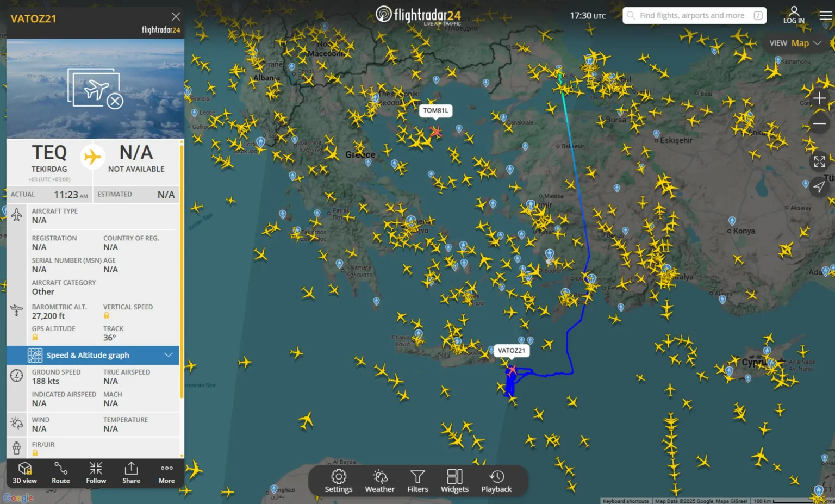Viewport: 835px width, 504px height.
Task: Open the hamburger main menu
Action: coord(825,15)
